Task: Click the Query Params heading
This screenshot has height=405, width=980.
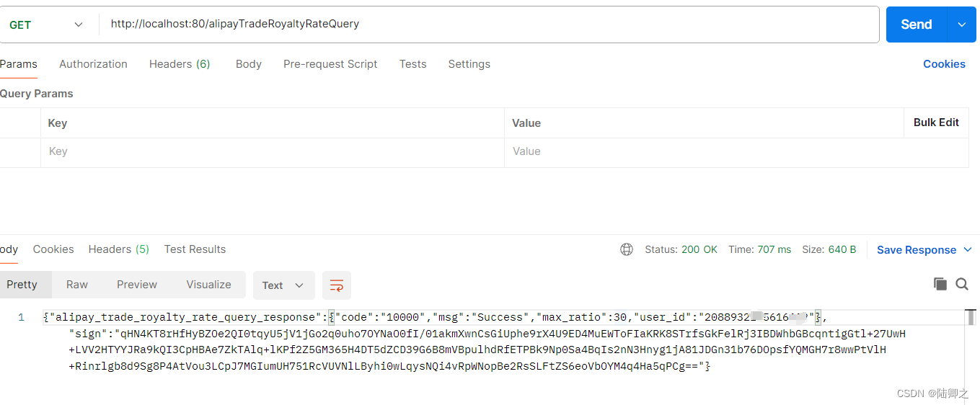Action: click(x=37, y=94)
